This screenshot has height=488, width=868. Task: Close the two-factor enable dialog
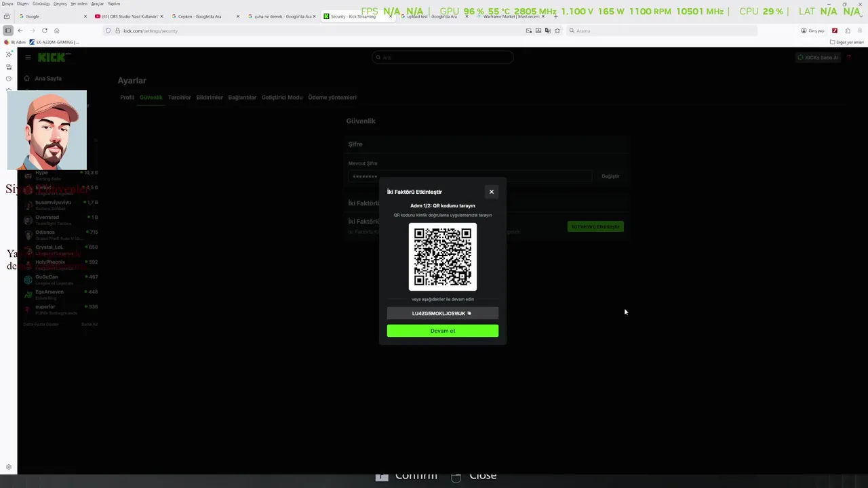(492, 192)
